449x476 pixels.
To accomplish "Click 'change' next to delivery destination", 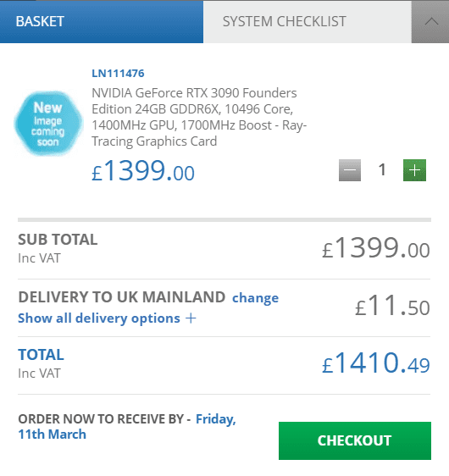I will pyautogui.click(x=255, y=298).
